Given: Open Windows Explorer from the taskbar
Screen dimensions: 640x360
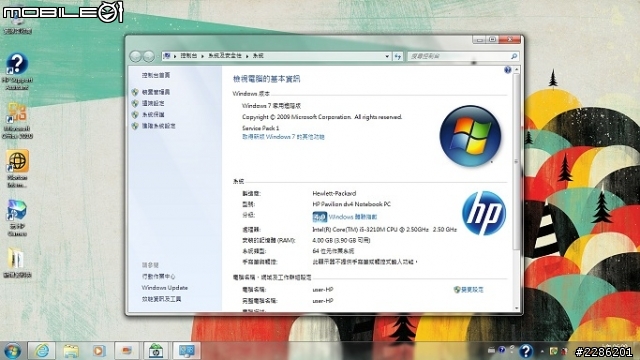Looking at the screenshot, I should (71, 350).
